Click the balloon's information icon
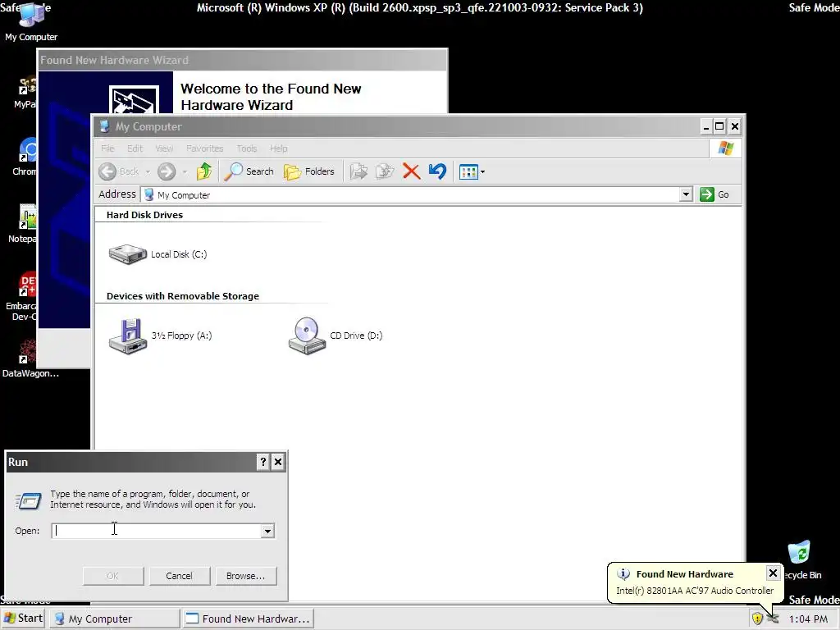 pos(623,573)
